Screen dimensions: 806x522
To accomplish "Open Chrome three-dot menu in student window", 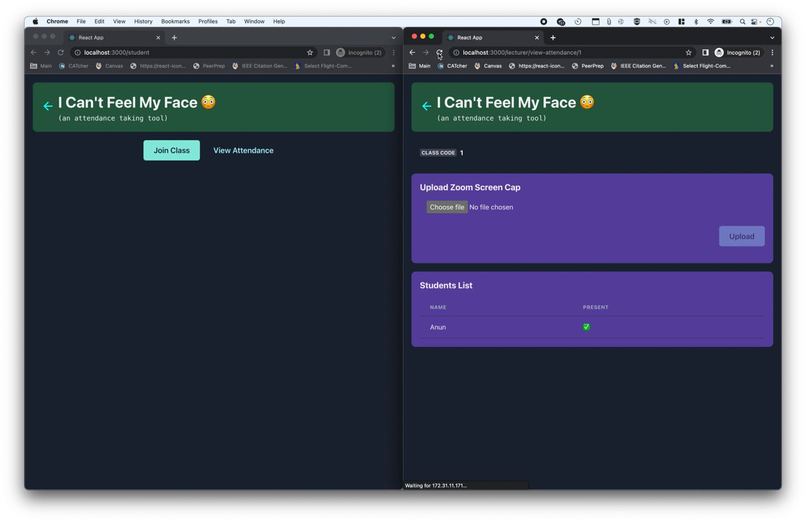I will tap(394, 52).
